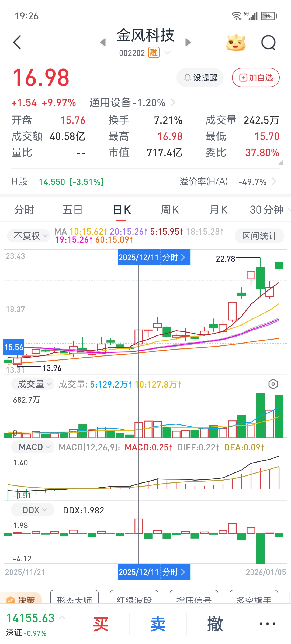Open 不复权 adjustment dropdown
The height and width of the screenshot is (644, 291).
(29, 236)
